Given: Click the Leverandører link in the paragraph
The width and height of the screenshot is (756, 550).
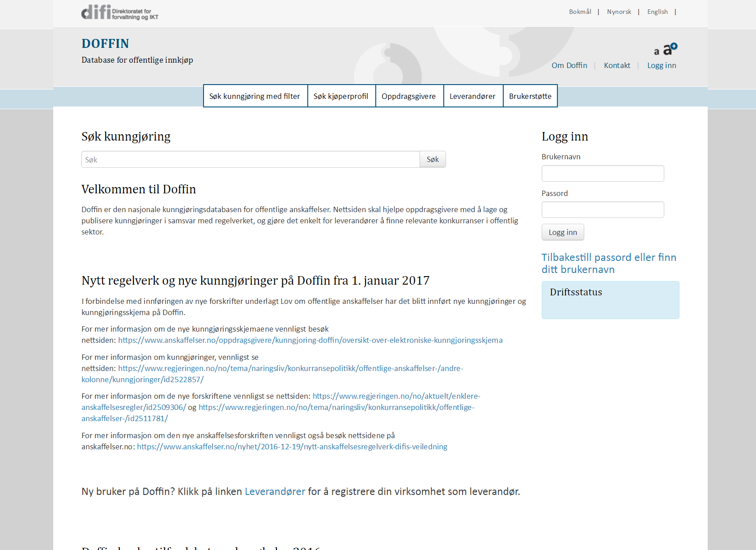Looking at the screenshot, I should coord(275,491).
